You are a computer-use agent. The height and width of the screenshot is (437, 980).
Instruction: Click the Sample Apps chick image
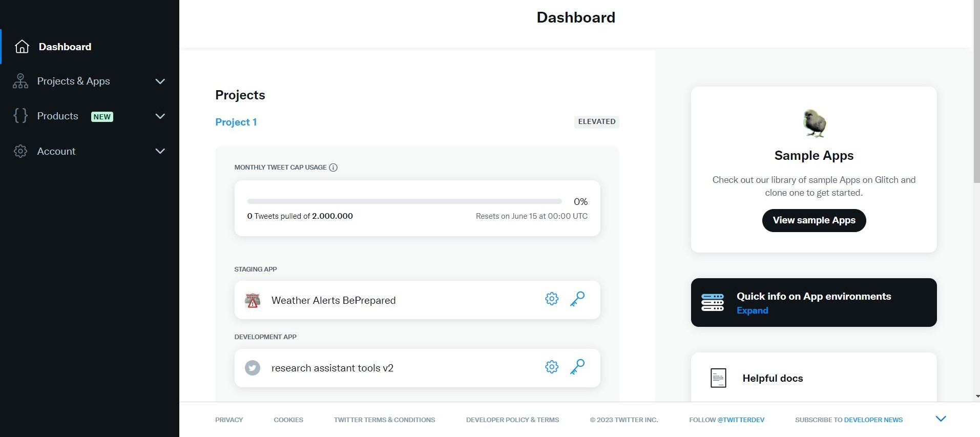(x=814, y=123)
